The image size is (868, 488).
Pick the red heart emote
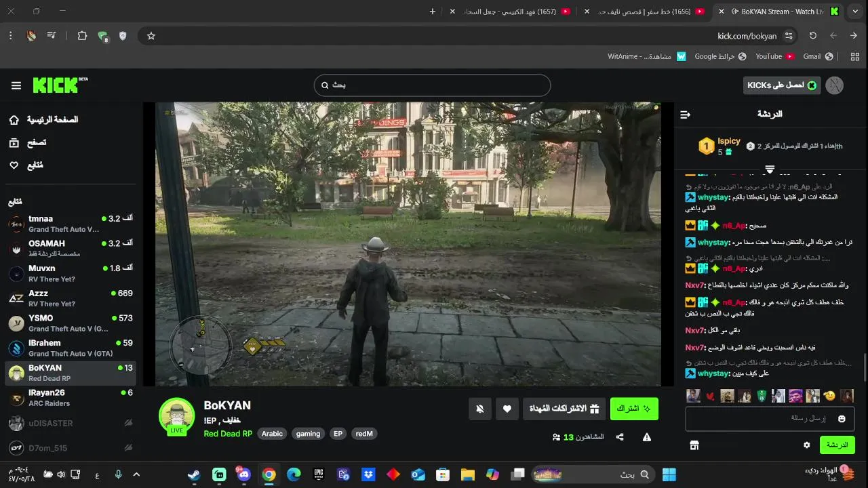coord(710,396)
